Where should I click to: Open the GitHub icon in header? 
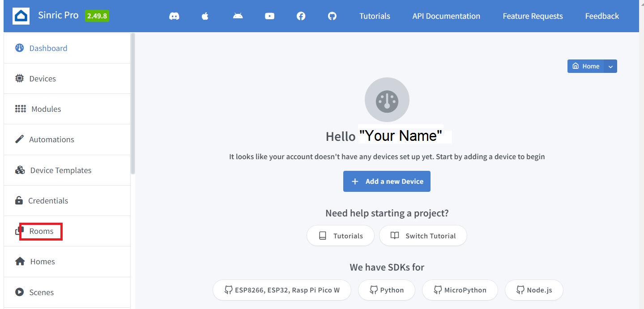[332, 16]
